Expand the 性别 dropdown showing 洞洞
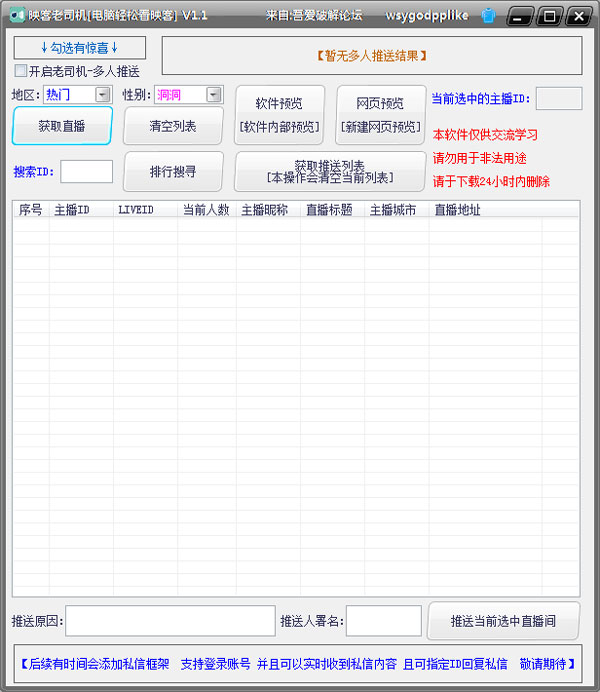Image resolution: width=600 pixels, height=692 pixels. pyautogui.click(x=214, y=95)
